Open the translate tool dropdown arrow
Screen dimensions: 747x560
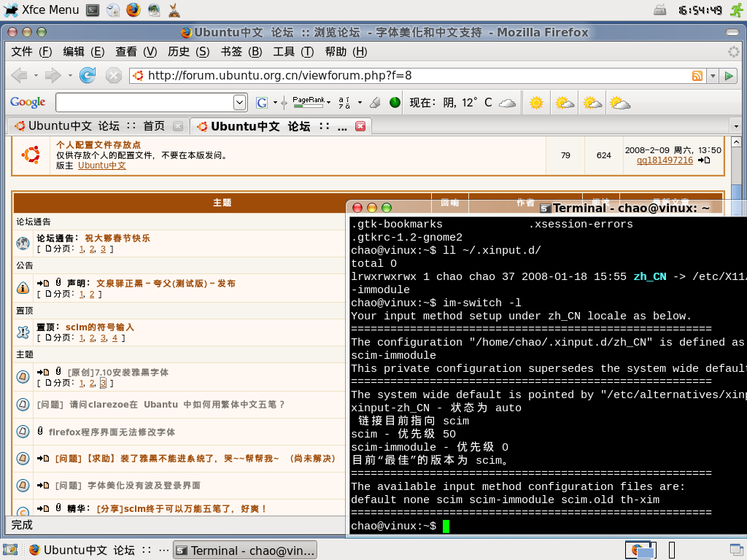point(360,102)
